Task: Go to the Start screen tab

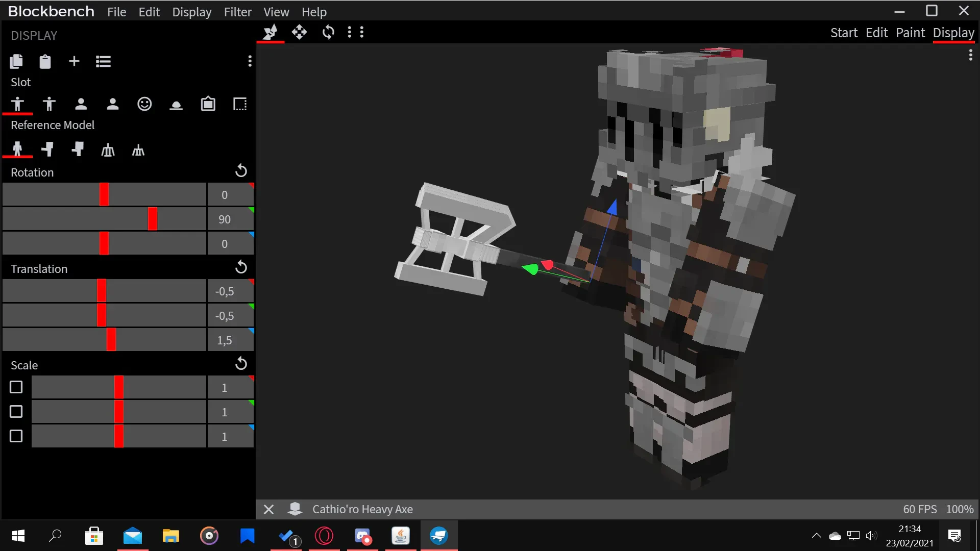Action: coord(844,33)
